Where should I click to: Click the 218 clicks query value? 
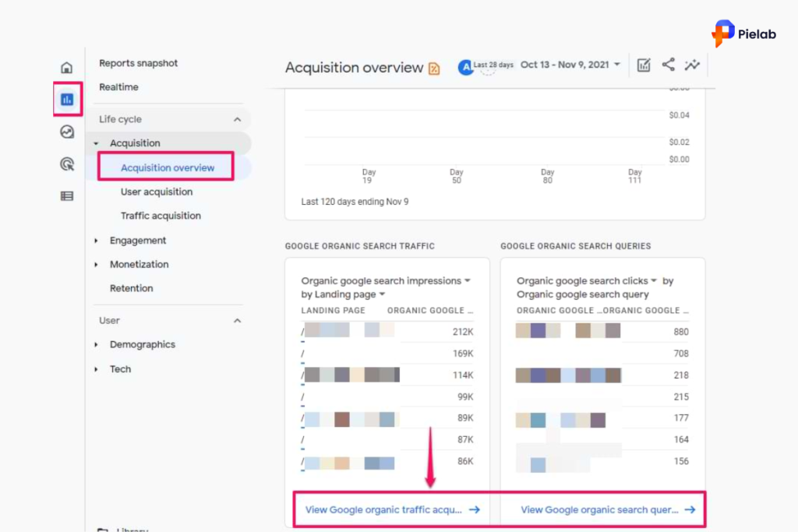click(x=681, y=375)
